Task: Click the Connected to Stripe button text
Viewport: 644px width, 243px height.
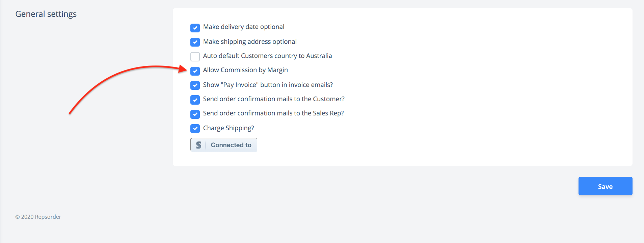Action: [x=231, y=145]
